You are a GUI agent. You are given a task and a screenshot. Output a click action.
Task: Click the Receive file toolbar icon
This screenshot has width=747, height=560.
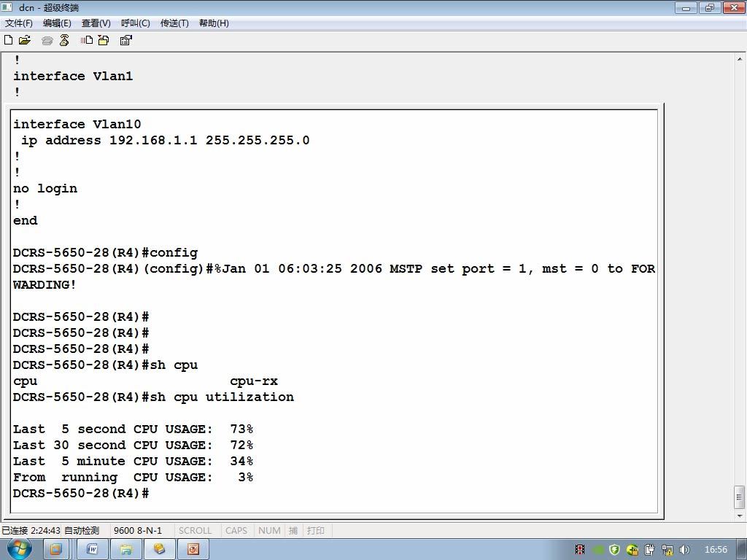(104, 41)
